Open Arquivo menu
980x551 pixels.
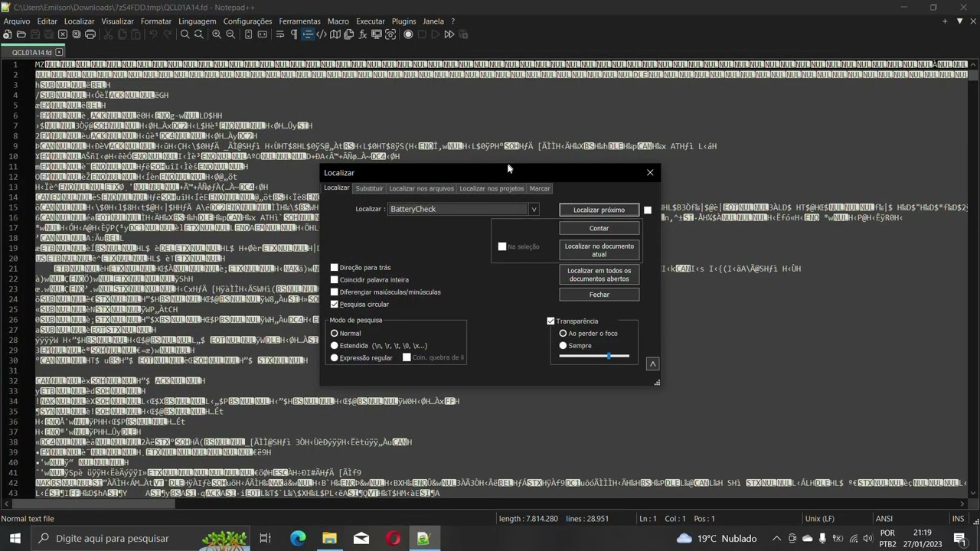click(x=17, y=21)
